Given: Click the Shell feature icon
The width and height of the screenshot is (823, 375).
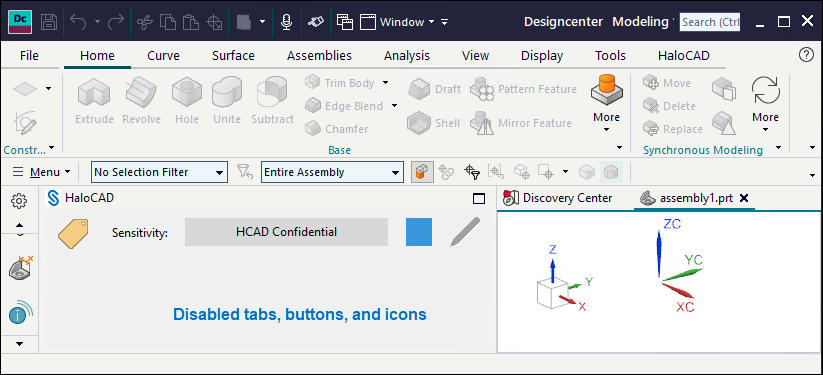Looking at the screenshot, I should tap(418, 123).
